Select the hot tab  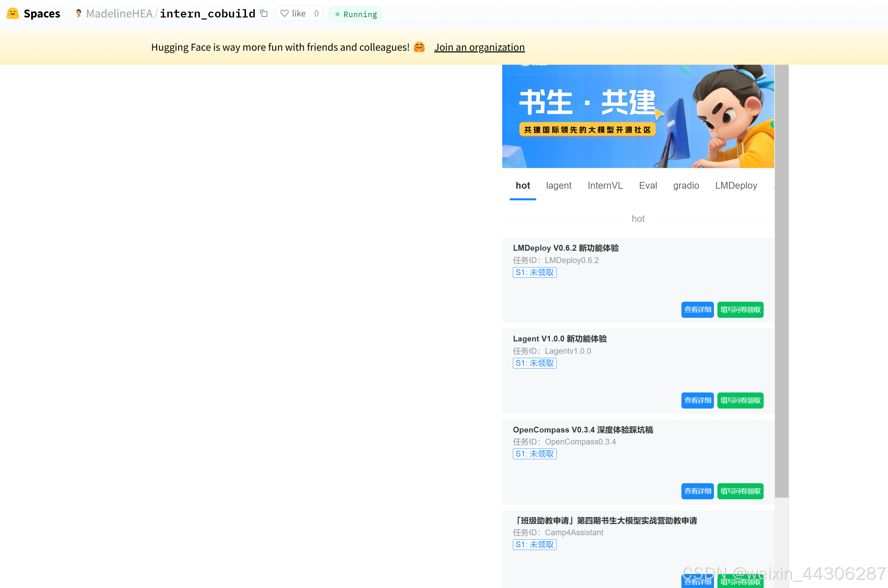(522, 185)
